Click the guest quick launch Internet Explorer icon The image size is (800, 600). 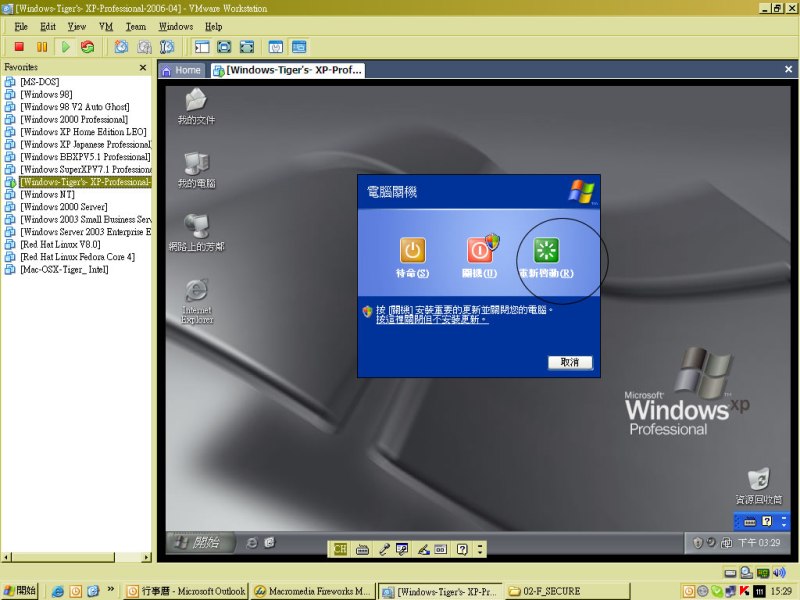252,543
